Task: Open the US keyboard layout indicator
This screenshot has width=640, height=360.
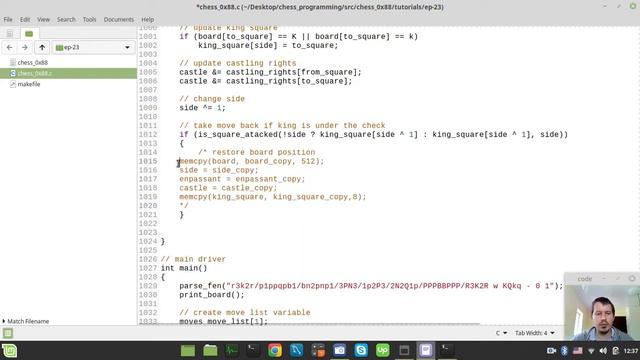Action: pyautogui.click(x=578, y=351)
